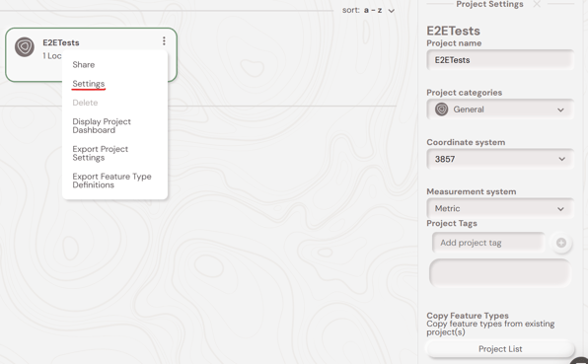The image size is (588, 364).
Task: Click the E2ETests project card logo icon
Action: (x=25, y=47)
